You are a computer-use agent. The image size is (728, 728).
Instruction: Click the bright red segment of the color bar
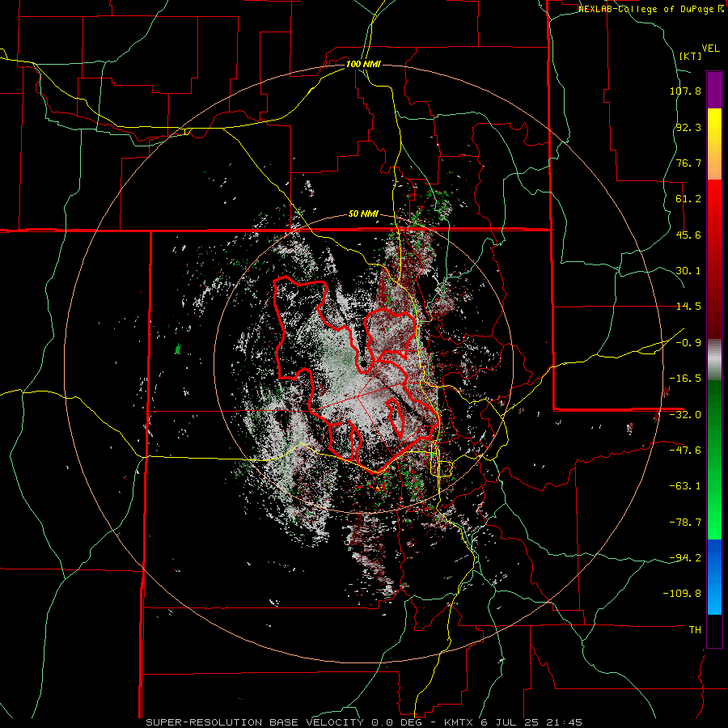click(x=714, y=209)
